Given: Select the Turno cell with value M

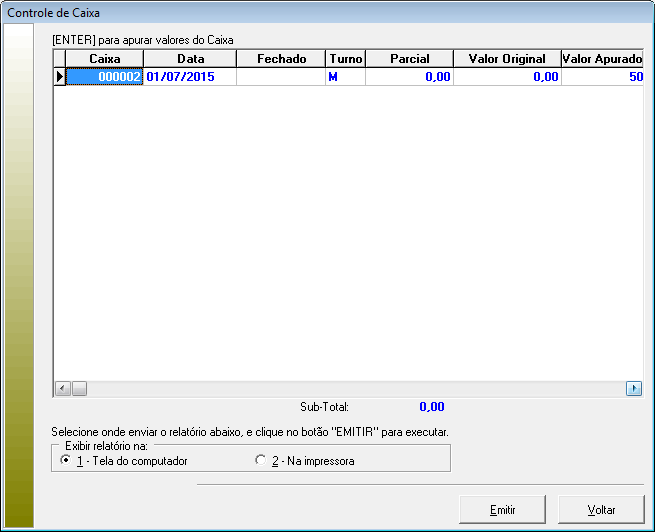Looking at the screenshot, I should point(346,76).
